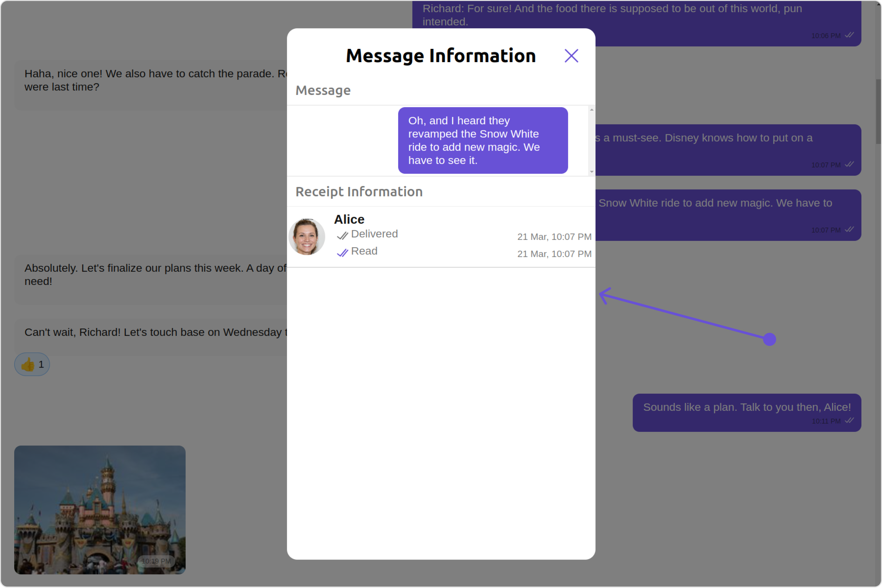Click the thumbs up reaction badge
The width and height of the screenshot is (882, 588).
pos(32,364)
